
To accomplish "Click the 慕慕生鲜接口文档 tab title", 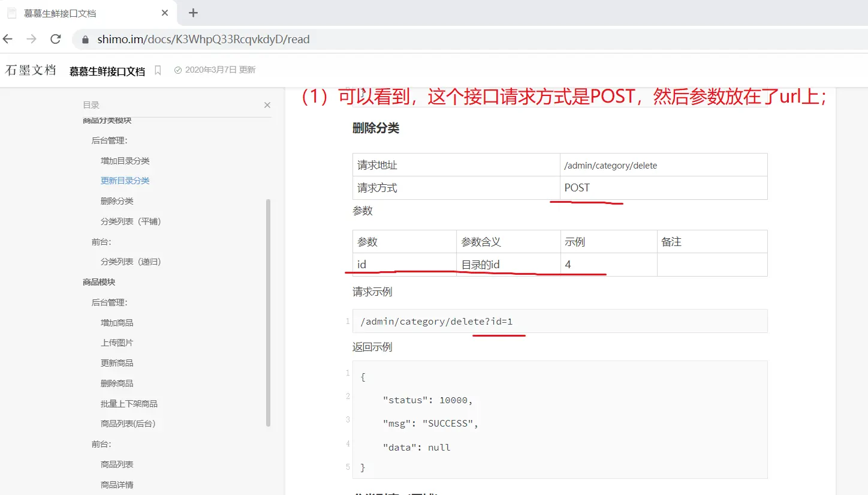I will pos(60,13).
